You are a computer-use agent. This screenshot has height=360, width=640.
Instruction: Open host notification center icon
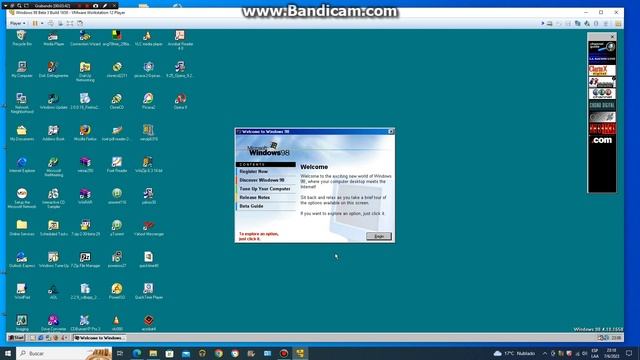coord(629,353)
